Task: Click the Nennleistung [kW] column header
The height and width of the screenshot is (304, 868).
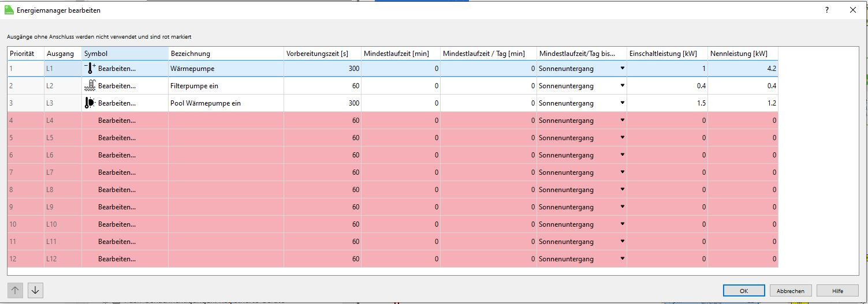Action: (743, 53)
